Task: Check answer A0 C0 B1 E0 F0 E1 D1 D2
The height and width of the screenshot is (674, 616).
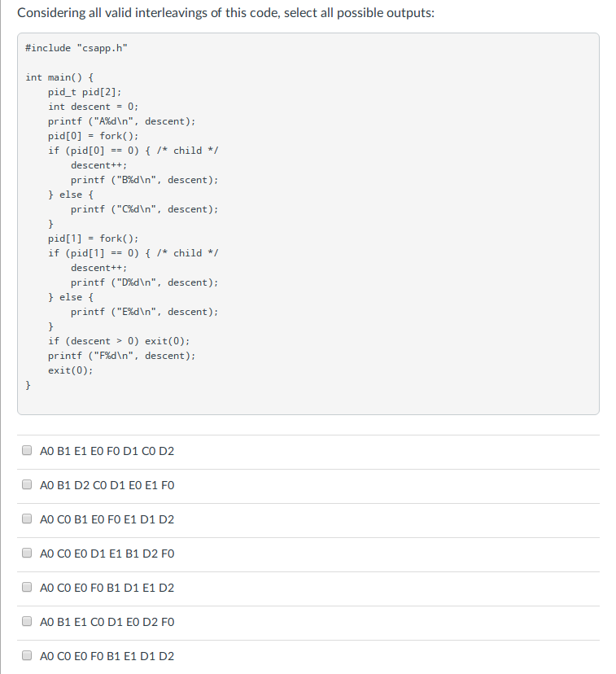Action: click(x=27, y=518)
